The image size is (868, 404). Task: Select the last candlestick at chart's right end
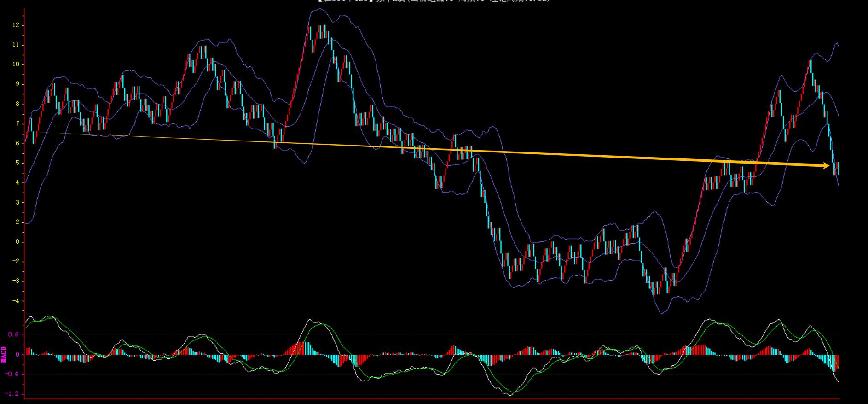(838, 168)
